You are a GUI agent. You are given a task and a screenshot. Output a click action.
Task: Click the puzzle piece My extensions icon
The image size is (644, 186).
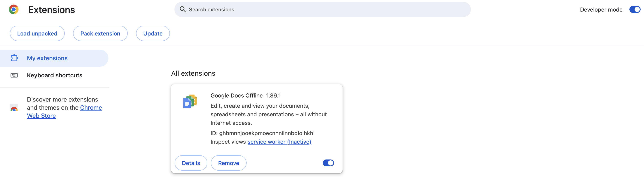14,58
